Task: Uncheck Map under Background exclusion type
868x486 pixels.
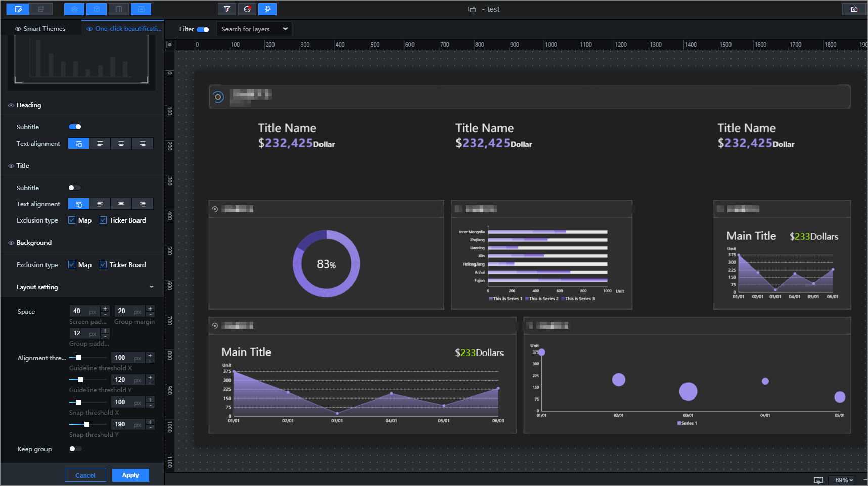Action: click(x=72, y=264)
